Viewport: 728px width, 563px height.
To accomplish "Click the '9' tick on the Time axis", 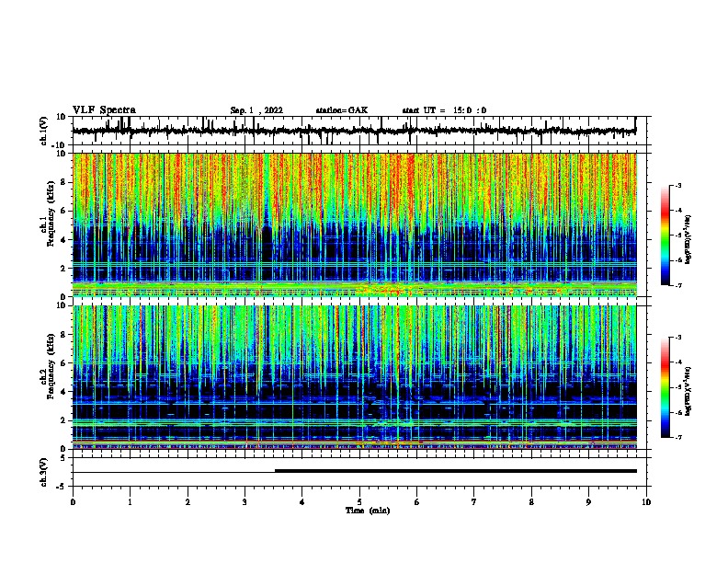I will click(x=588, y=501).
